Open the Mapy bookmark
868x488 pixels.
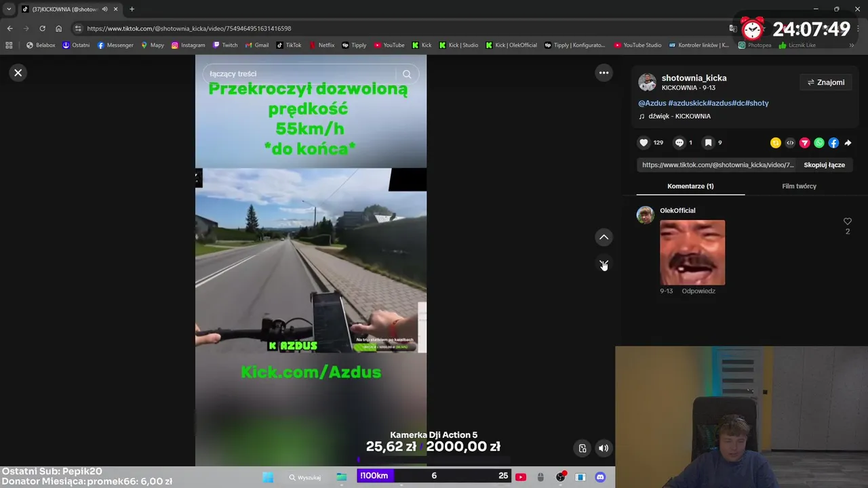[x=153, y=45]
